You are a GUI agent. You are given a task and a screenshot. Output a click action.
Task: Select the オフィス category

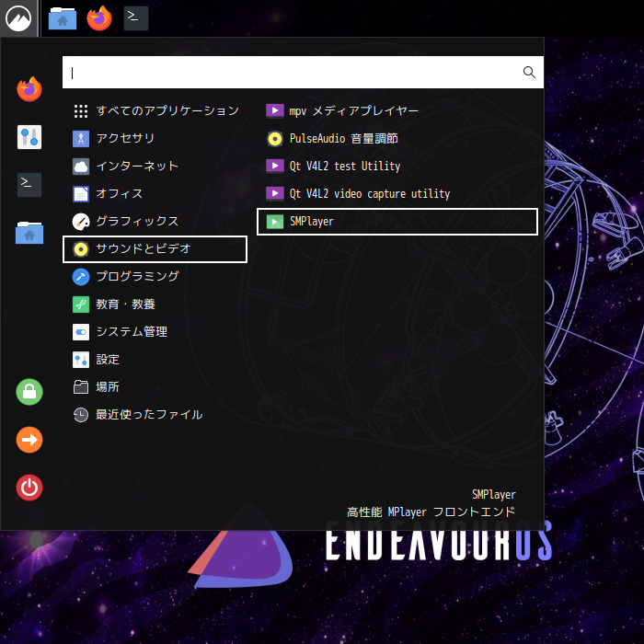tap(155, 193)
